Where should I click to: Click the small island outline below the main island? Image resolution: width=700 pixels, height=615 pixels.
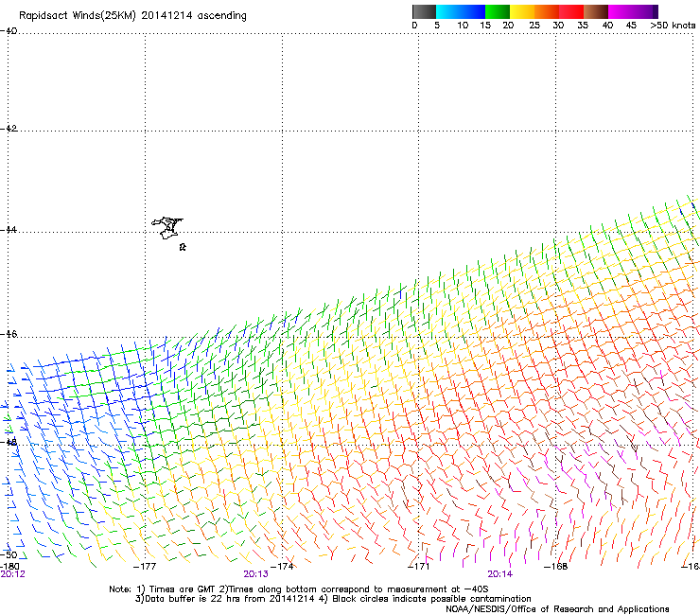[183, 247]
